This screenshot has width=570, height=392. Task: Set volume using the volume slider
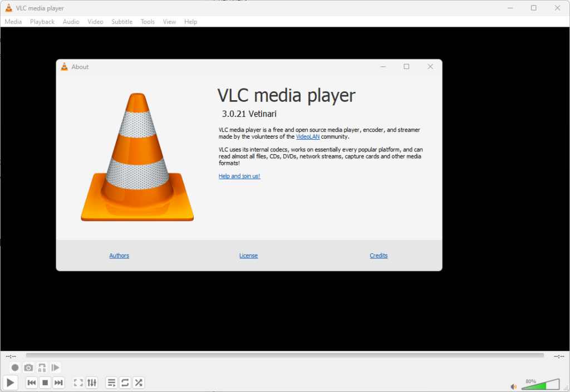pyautogui.click(x=540, y=384)
